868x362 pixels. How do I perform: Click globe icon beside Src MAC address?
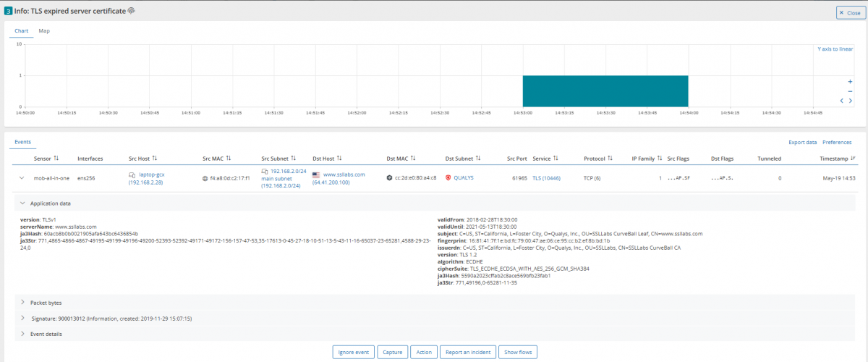tap(205, 177)
